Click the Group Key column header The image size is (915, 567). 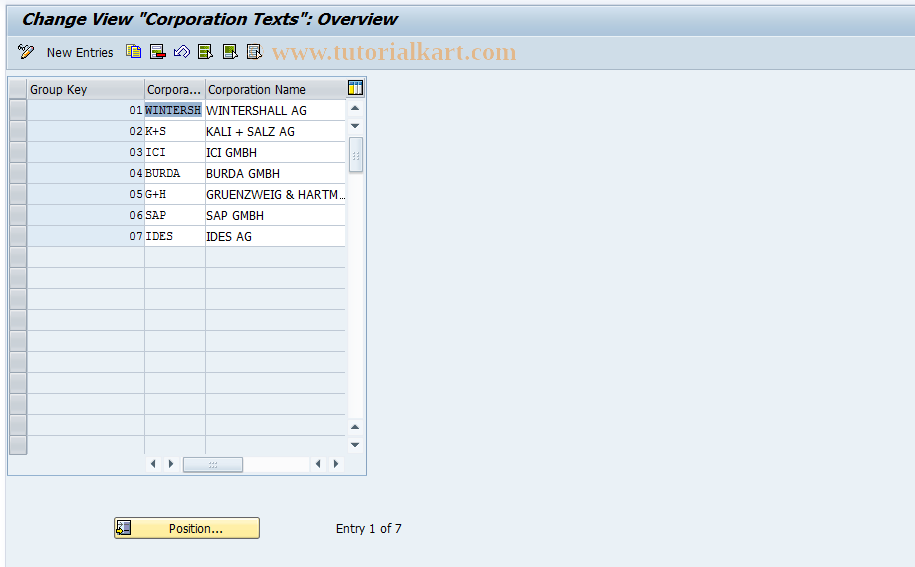click(x=86, y=89)
